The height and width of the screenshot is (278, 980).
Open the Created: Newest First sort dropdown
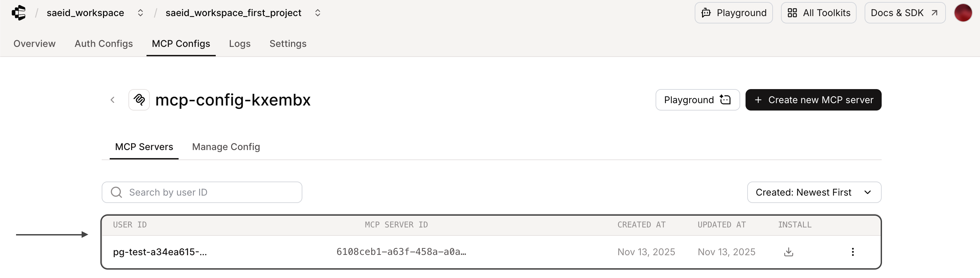click(814, 192)
